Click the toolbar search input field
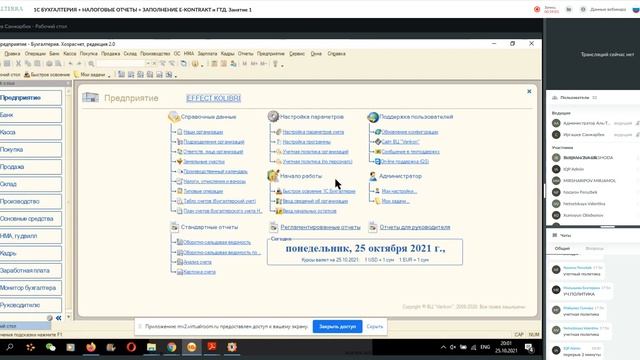This screenshot has height=360, width=640. (121, 64)
